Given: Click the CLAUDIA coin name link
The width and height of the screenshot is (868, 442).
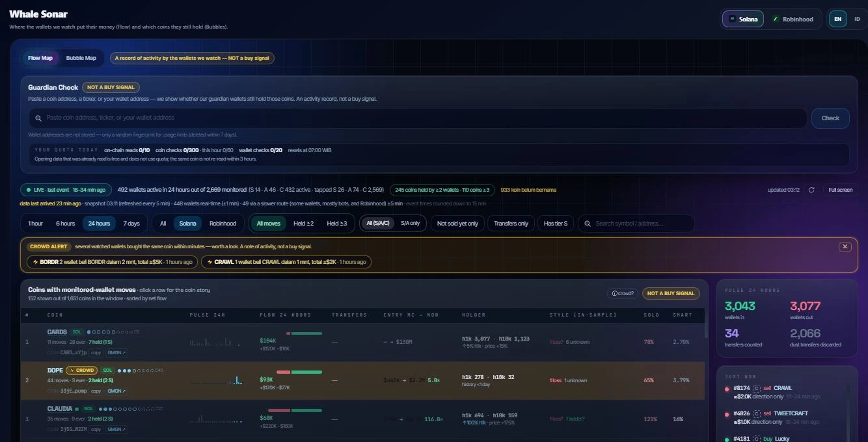Looking at the screenshot, I should click(59, 409).
